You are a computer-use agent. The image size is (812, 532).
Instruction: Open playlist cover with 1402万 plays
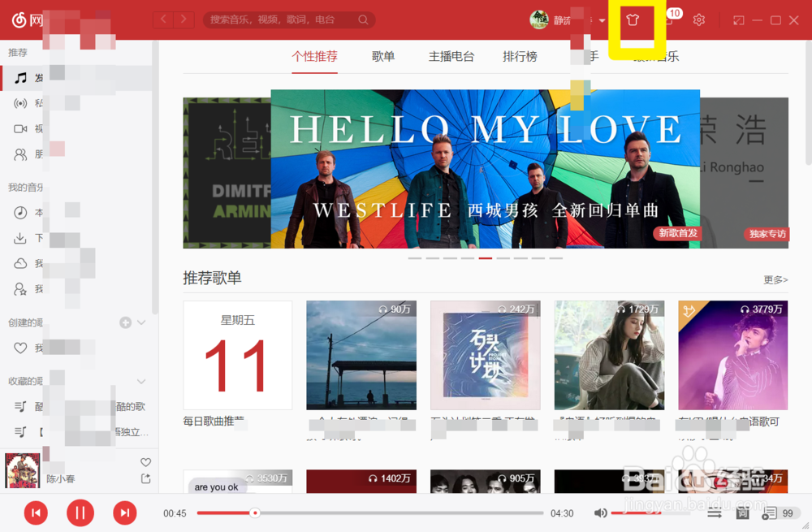click(361, 481)
